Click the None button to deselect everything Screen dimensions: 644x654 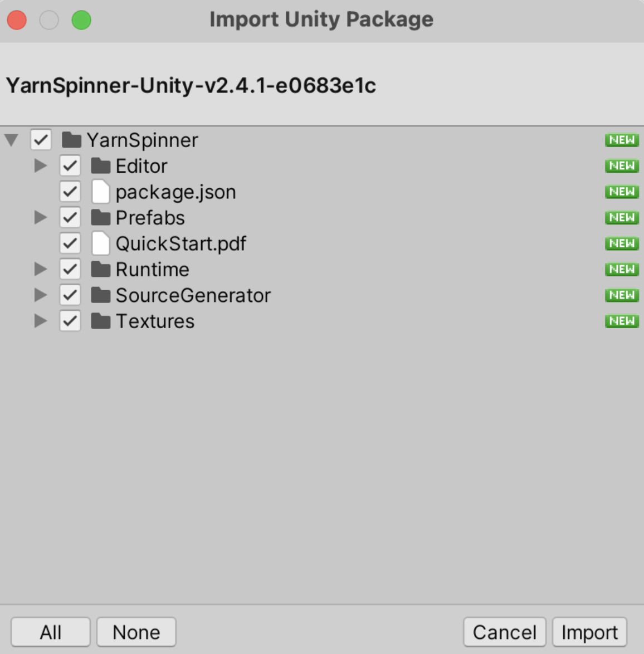coord(136,632)
